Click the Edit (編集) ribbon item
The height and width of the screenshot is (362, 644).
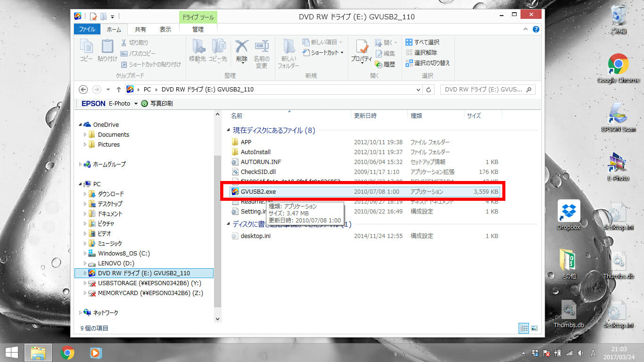[x=385, y=53]
